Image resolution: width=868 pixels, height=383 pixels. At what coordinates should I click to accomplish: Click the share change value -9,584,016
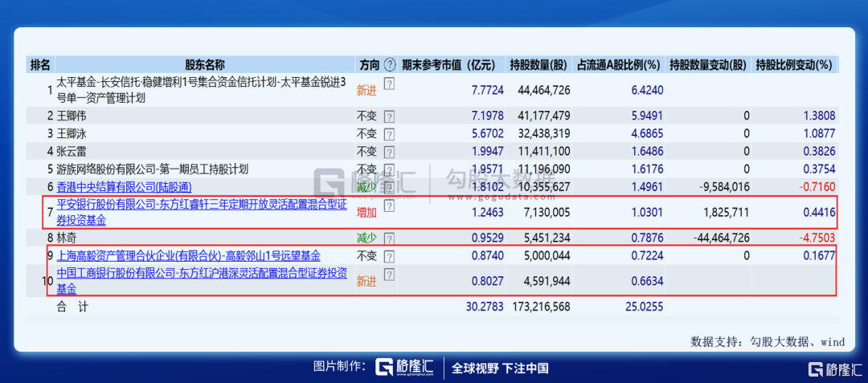pos(724,187)
